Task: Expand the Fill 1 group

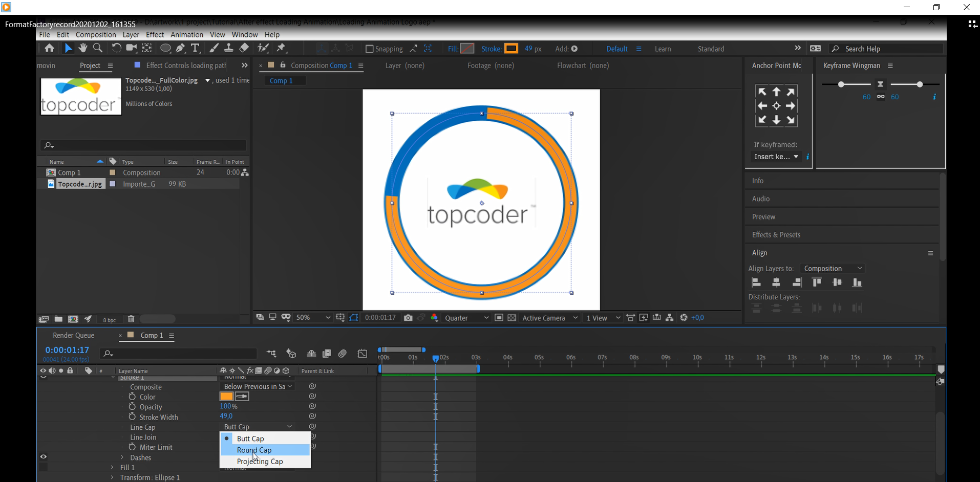Action: 112,467
